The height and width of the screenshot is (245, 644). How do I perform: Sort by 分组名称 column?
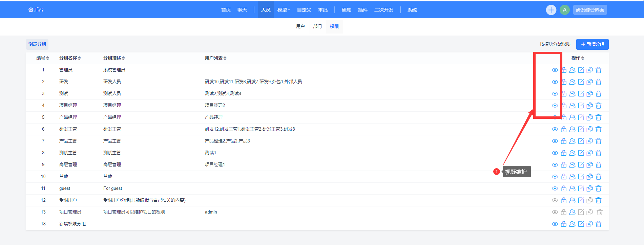(x=70, y=58)
